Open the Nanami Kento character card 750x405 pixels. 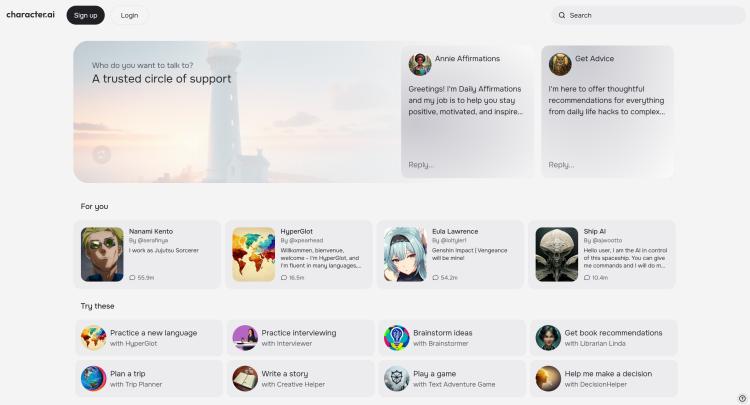[147, 254]
